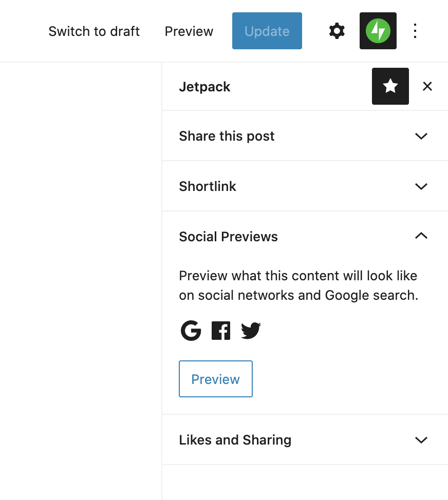
Task: Pin the Jetpack sidebar with the star icon
Action: point(390,86)
